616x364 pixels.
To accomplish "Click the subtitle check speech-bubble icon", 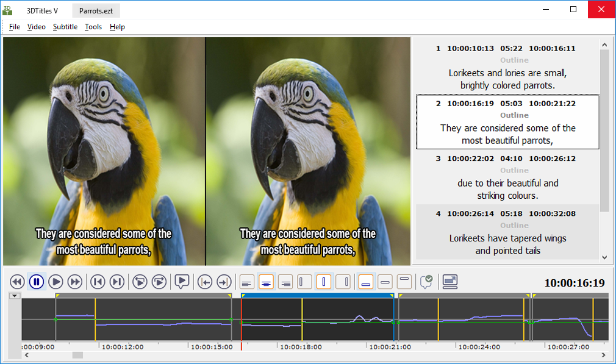I will [x=426, y=282].
